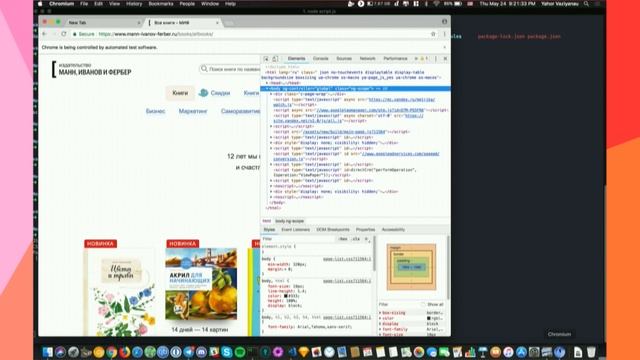Open the Бизнес category link
Viewport: 640px width, 360px height.
(x=156, y=111)
